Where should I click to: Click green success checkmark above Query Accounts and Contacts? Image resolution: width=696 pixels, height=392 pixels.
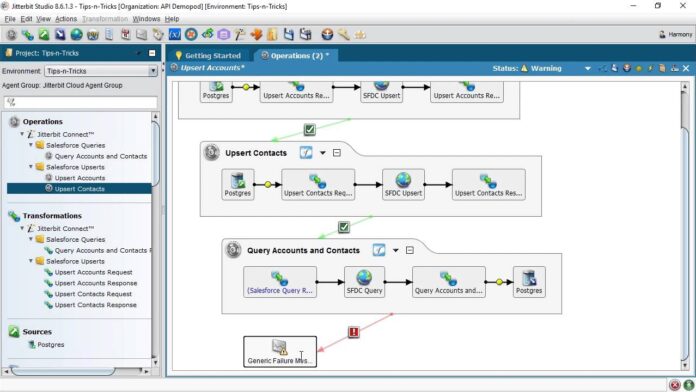click(344, 227)
